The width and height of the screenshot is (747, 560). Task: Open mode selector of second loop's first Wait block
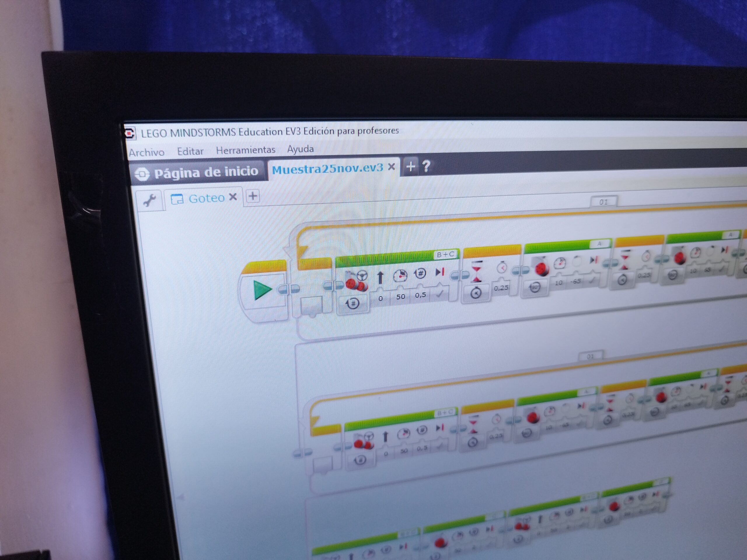473,442
